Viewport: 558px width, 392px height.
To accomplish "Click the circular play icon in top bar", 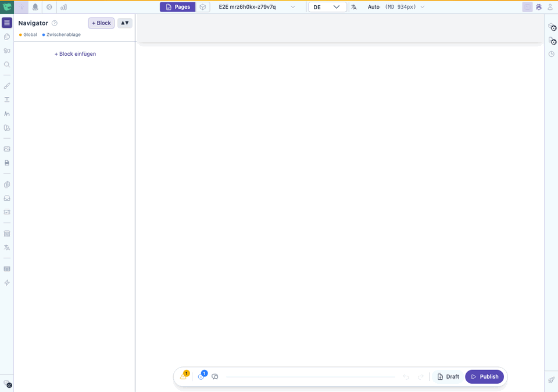I will coord(49,7).
